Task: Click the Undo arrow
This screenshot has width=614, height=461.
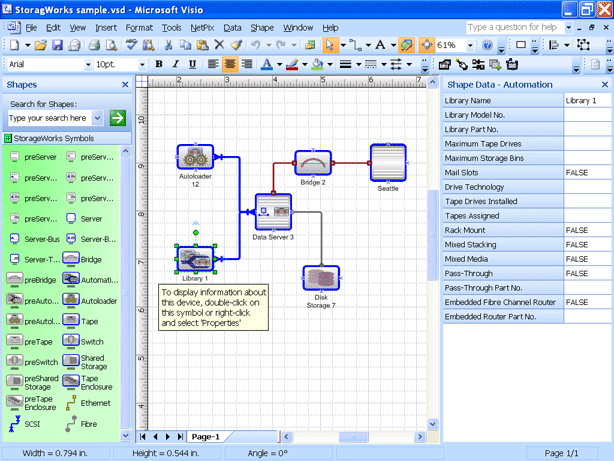Action: (x=256, y=45)
